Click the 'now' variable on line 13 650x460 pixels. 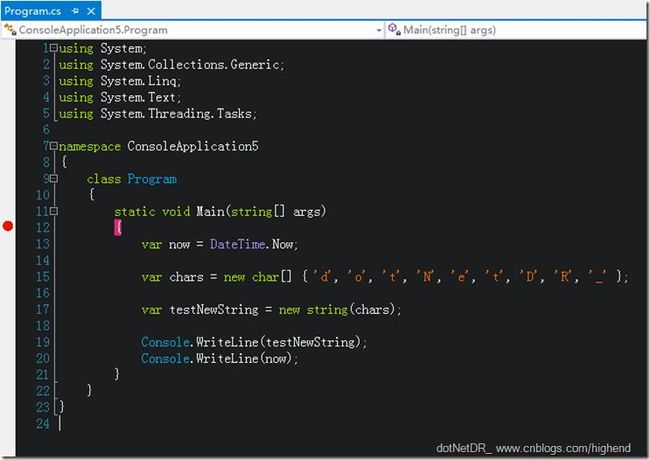click(179, 245)
